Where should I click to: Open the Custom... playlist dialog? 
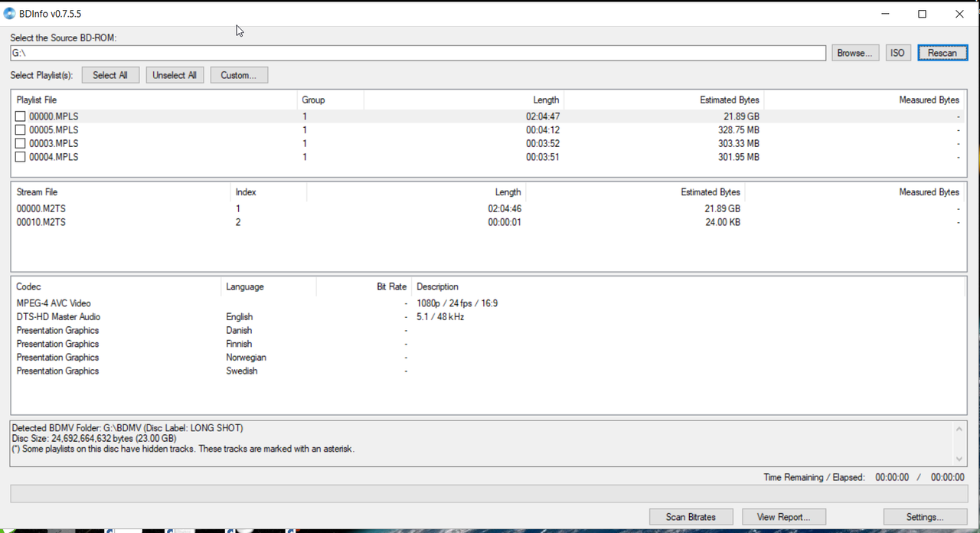pos(239,75)
